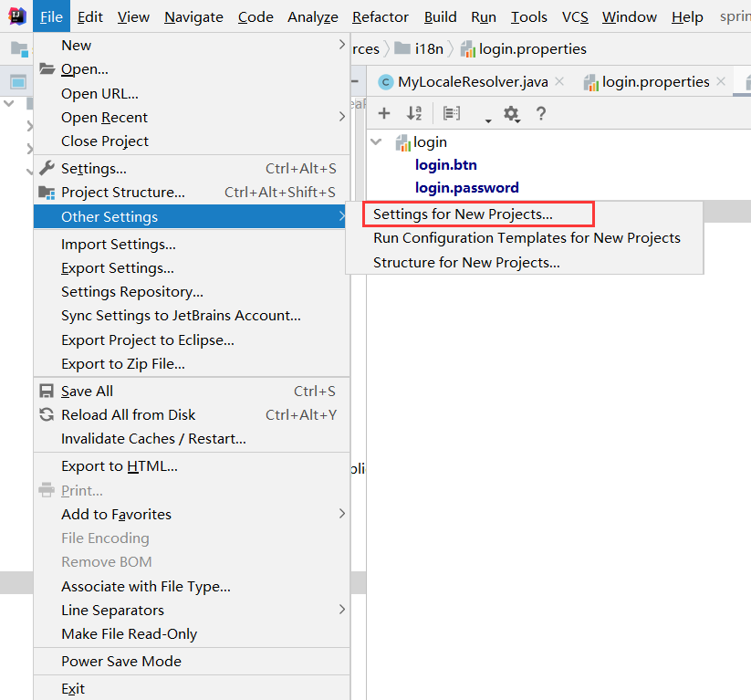Screen dimensions: 751x700
Task: Choose Settings Repository...
Action: pyautogui.click(x=192, y=292)
